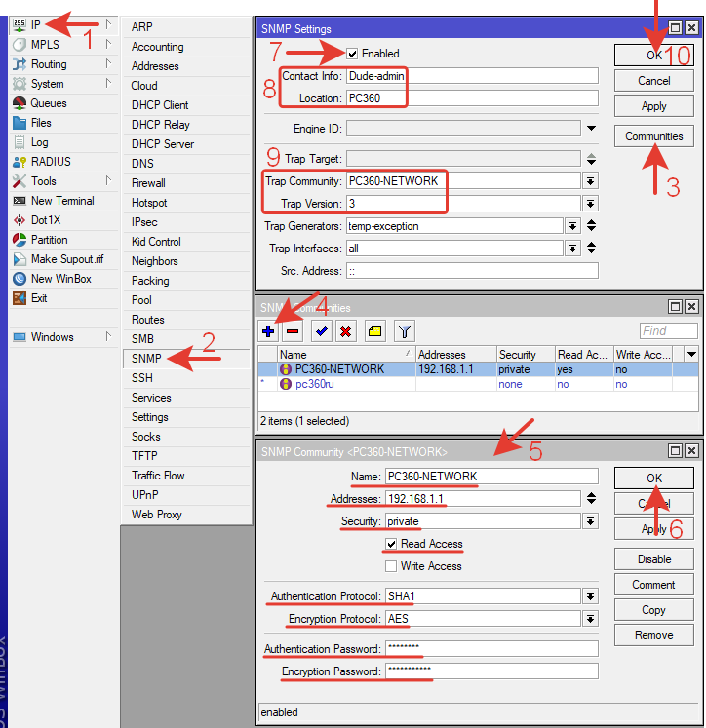The image size is (706, 728).
Task: Click the Copy button in SNMP Community
Action: tap(654, 610)
